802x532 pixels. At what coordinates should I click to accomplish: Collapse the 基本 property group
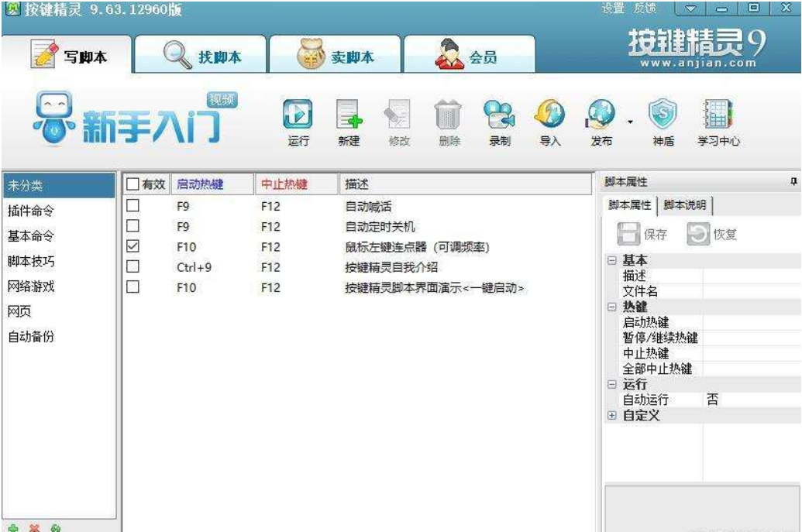(x=611, y=260)
